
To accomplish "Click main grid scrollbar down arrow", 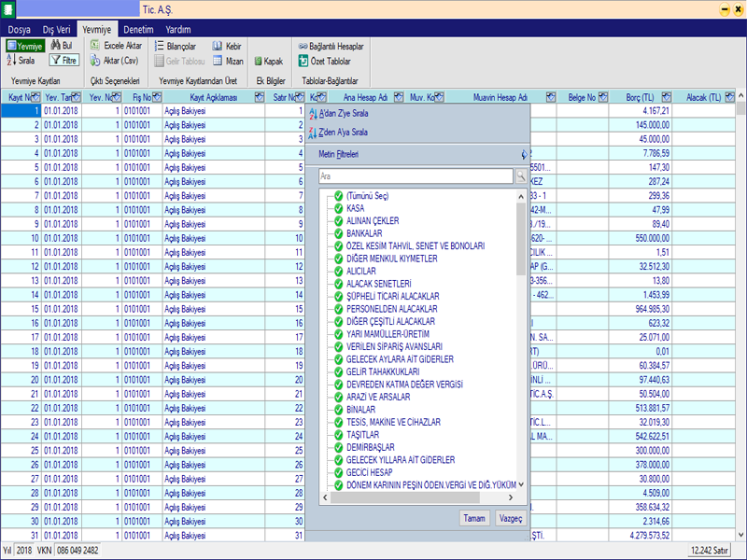I will pyautogui.click(x=740, y=535).
